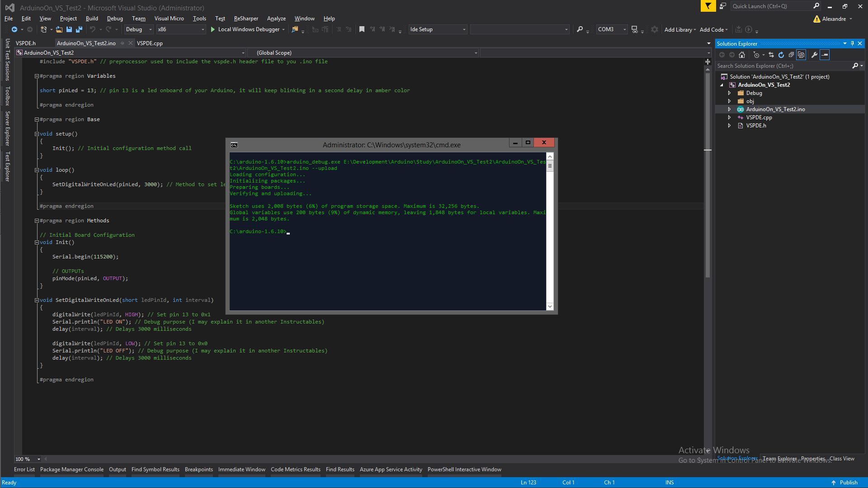Open the Visual Micro menu
Viewport: 868px width, 488px height.
tap(169, 18)
